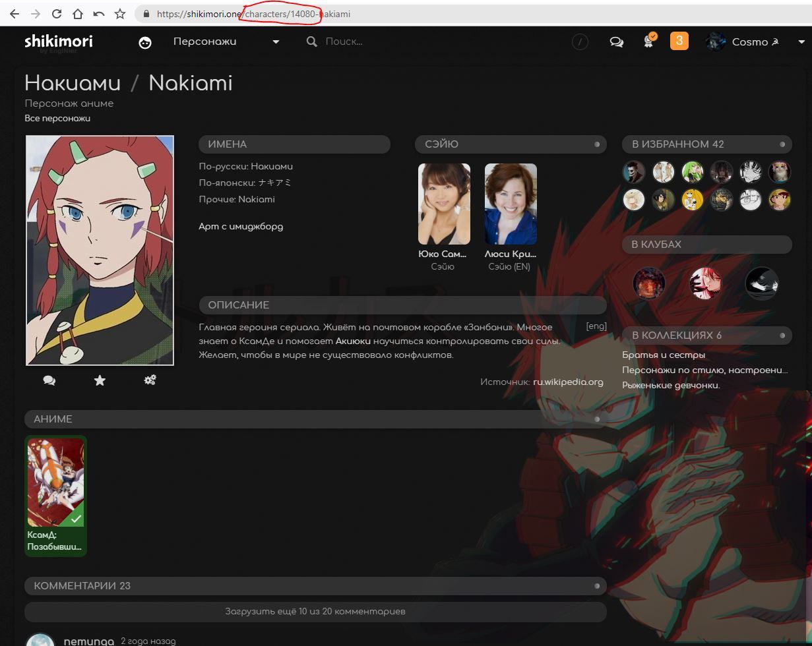Open the Cosmo user menu arrow
Screen dimensions: 812x646
[801, 42]
